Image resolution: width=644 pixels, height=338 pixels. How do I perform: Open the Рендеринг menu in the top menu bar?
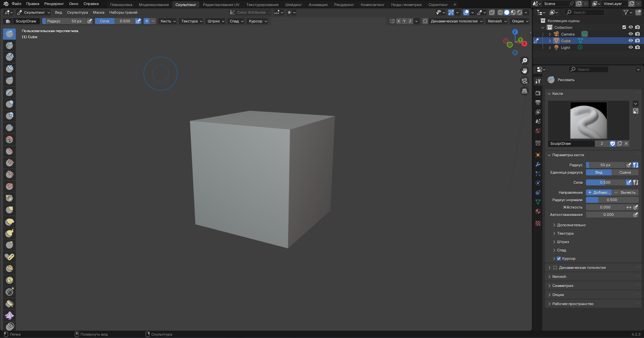pyautogui.click(x=54, y=4)
